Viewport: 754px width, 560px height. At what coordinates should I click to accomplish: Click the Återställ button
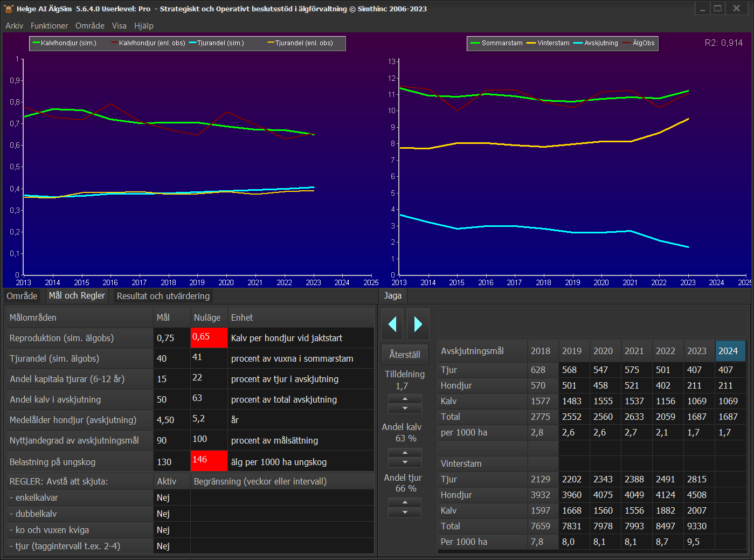pyautogui.click(x=405, y=355)
